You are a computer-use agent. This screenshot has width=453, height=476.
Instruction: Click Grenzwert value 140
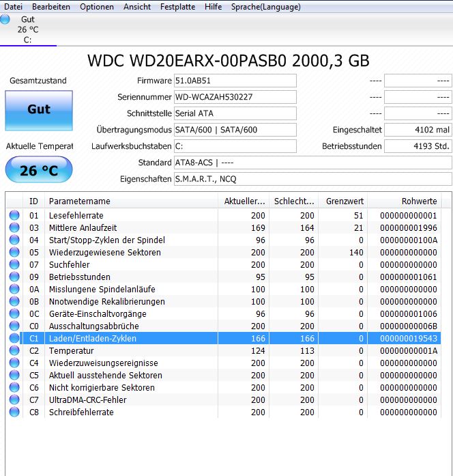click(356, 252)
